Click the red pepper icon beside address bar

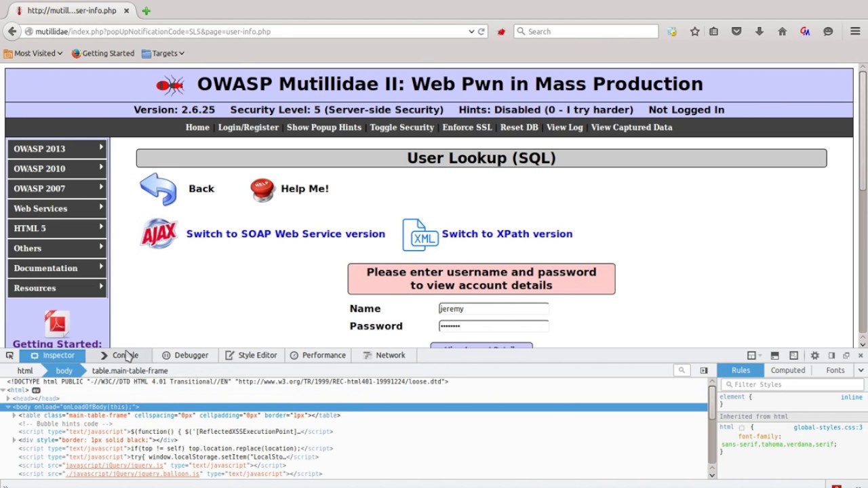click(501, 31)
